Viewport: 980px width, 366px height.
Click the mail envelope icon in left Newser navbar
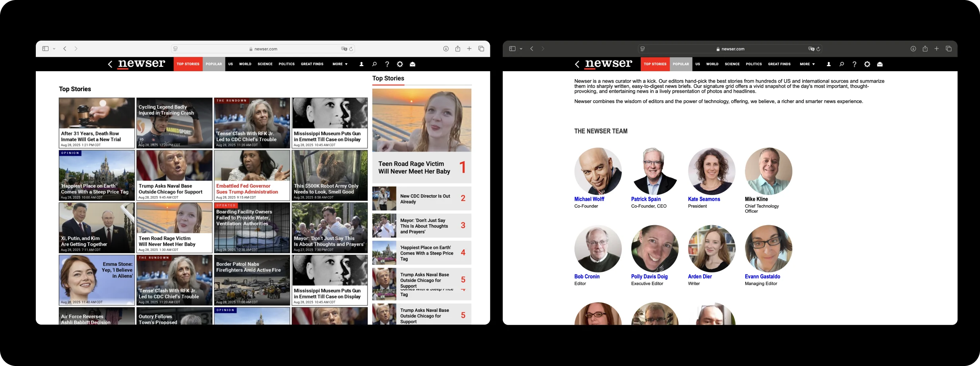(412, 64)
